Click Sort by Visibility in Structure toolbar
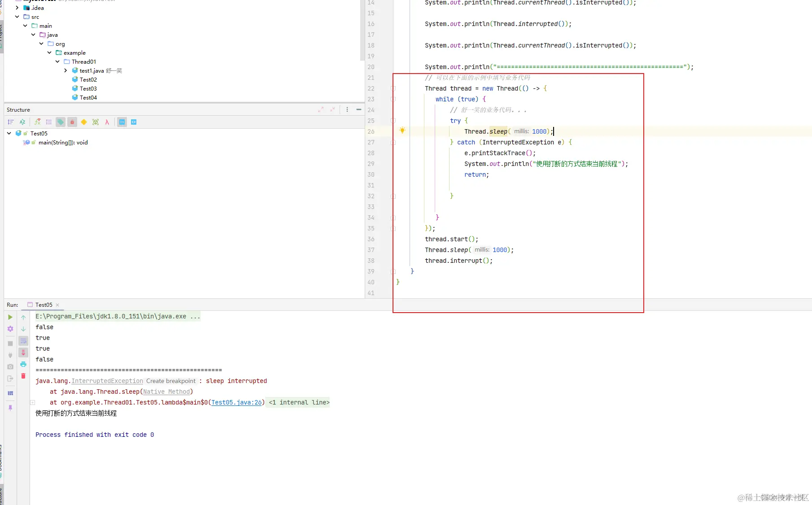812x505 pixels. pyautogui.click(x=11, y=122)
